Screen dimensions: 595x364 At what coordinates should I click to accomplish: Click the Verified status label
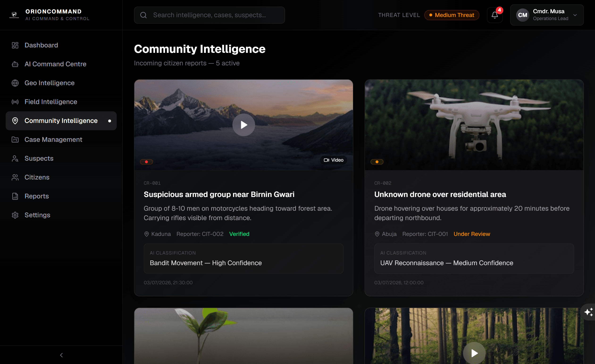coord(239,234)
